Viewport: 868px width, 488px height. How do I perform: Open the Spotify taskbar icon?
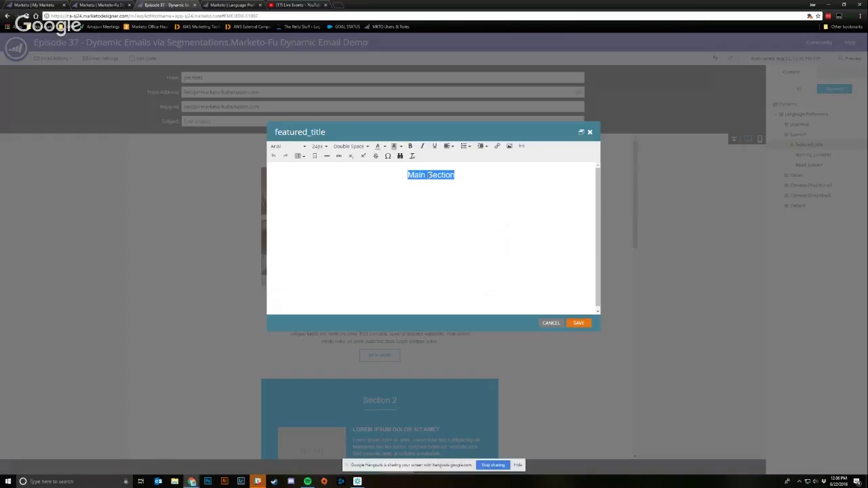pos(307,481)
